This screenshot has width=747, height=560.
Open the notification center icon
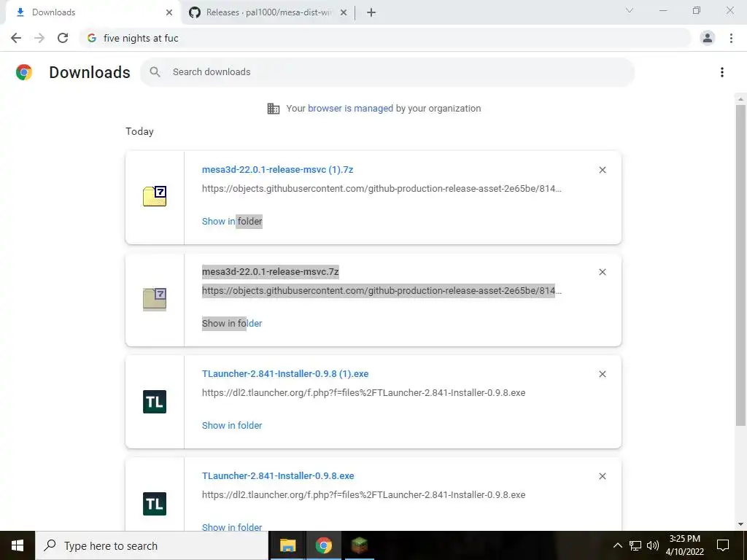coord(723,545)
